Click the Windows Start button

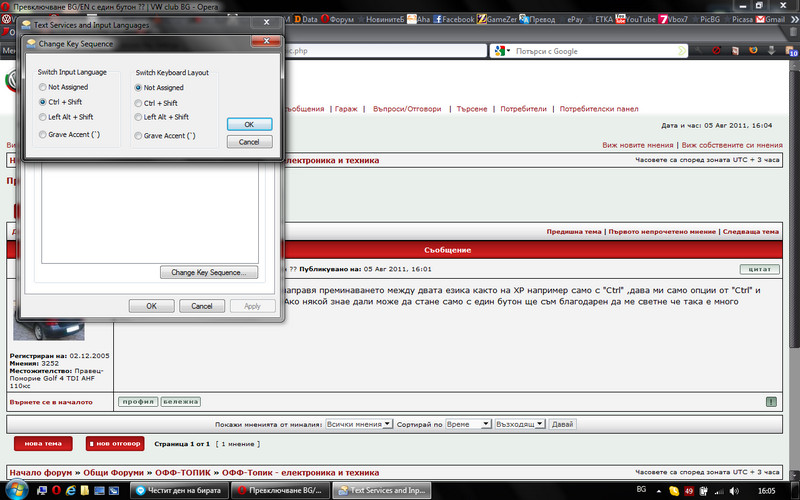pyautogui.click(x=17, y=490)
